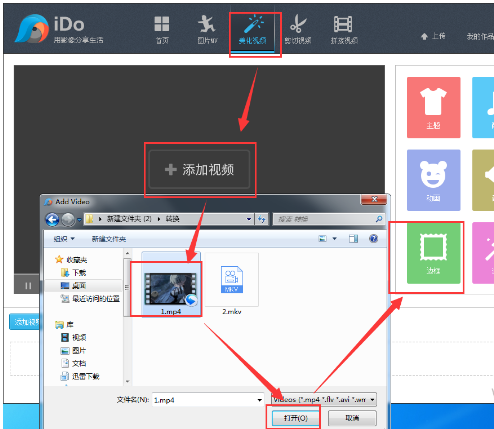Click the sidebar scrollbar down arrow
494x429 pixels.
click(127, 381)
